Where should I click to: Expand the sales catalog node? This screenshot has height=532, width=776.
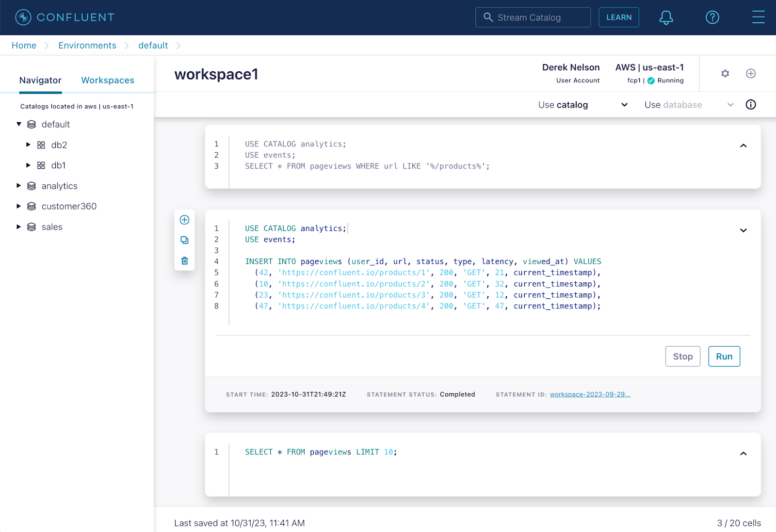(18, 226)
